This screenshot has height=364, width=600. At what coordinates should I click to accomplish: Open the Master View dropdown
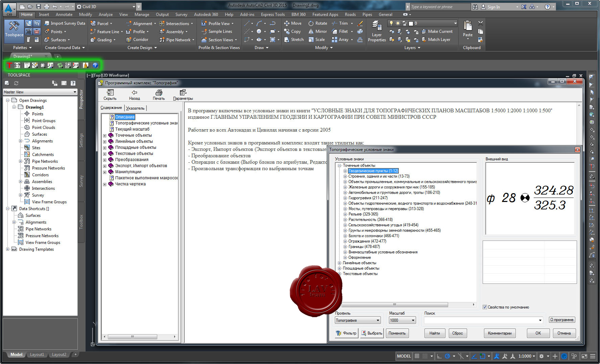point(40,92)
